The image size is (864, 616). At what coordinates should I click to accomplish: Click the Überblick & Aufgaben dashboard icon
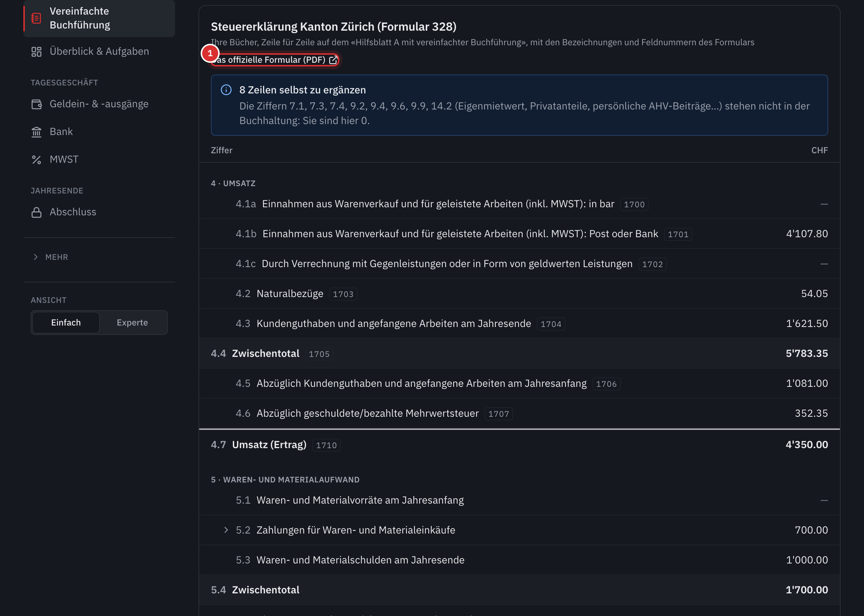[36, 51]
